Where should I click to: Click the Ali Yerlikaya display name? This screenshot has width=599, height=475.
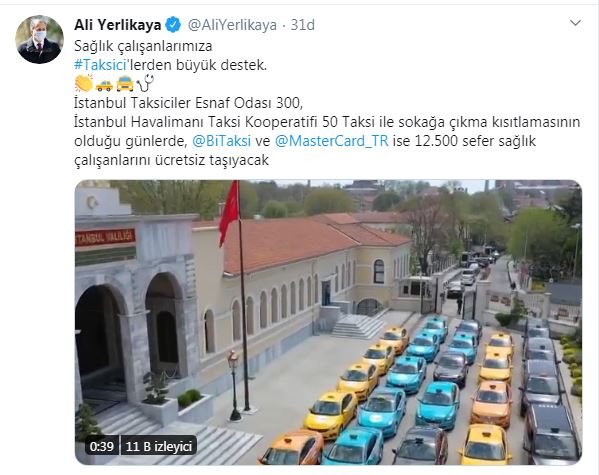pyautogui.click(x=118, y=25)
